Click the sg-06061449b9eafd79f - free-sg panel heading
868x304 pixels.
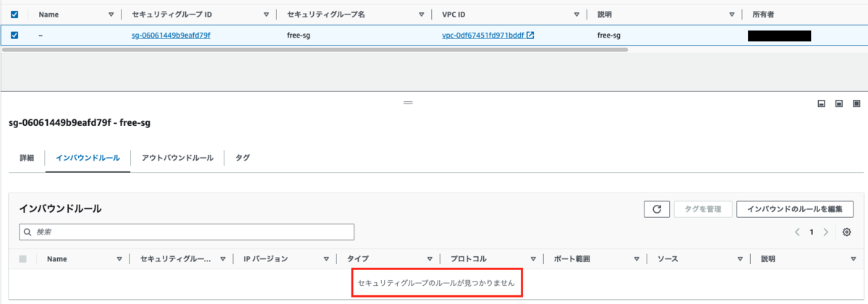(x=78, y=123)
